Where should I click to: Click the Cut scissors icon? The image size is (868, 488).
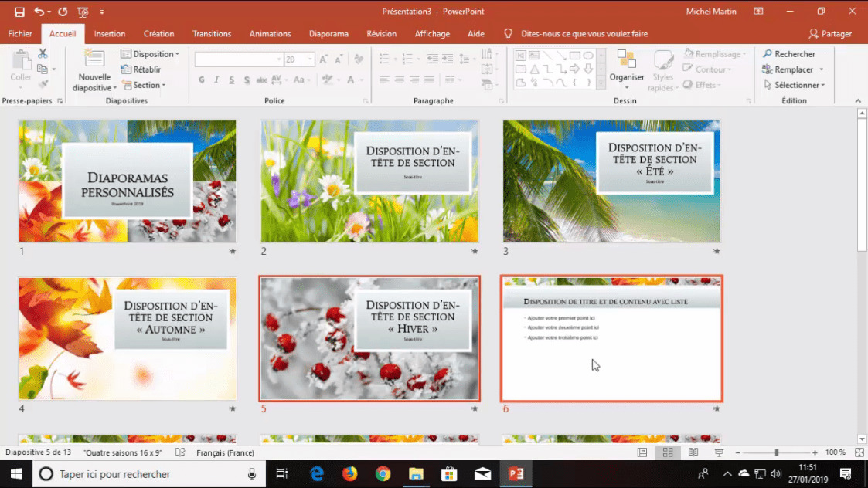tap(43, 54)
